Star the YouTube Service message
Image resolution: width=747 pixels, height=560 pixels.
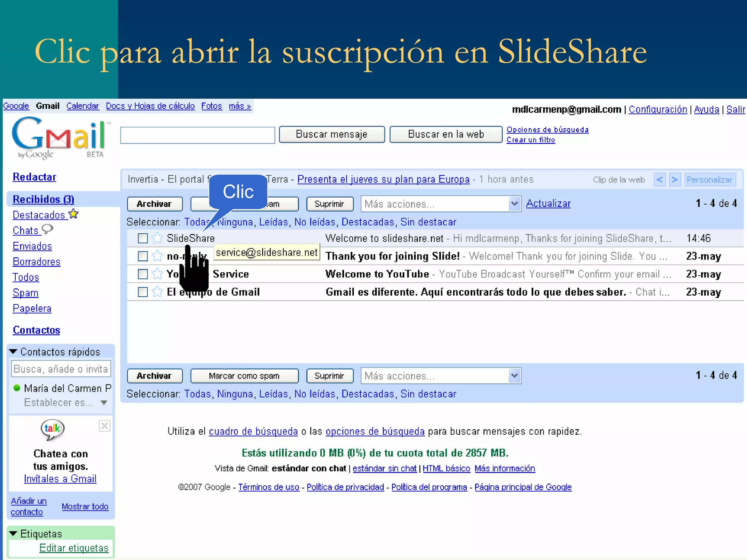click(x=157, y=274)
